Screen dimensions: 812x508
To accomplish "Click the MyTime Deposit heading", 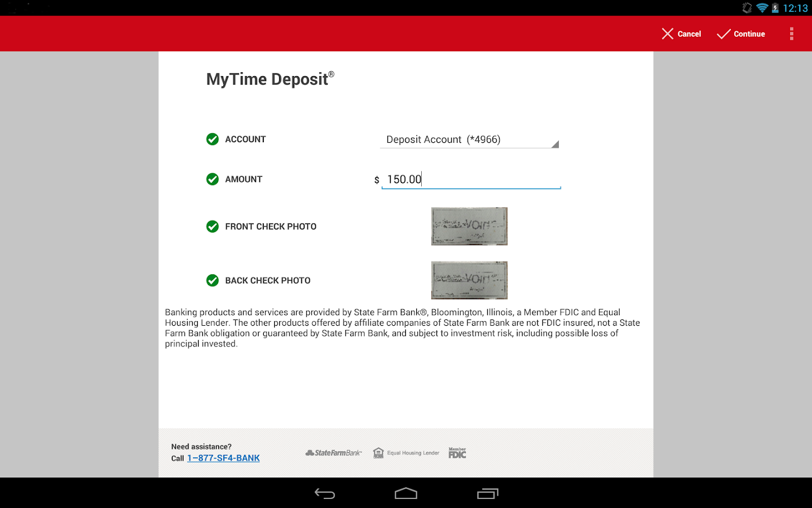I will click(270, 78).
